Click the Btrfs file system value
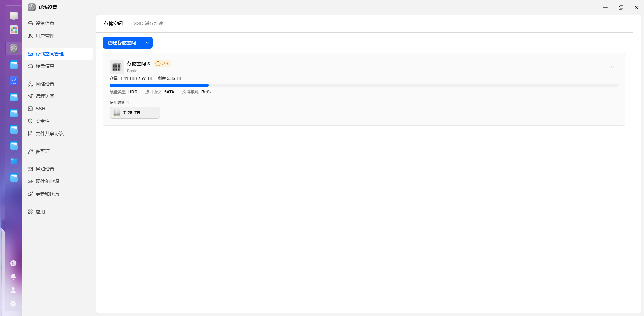 tap(206, 92)
